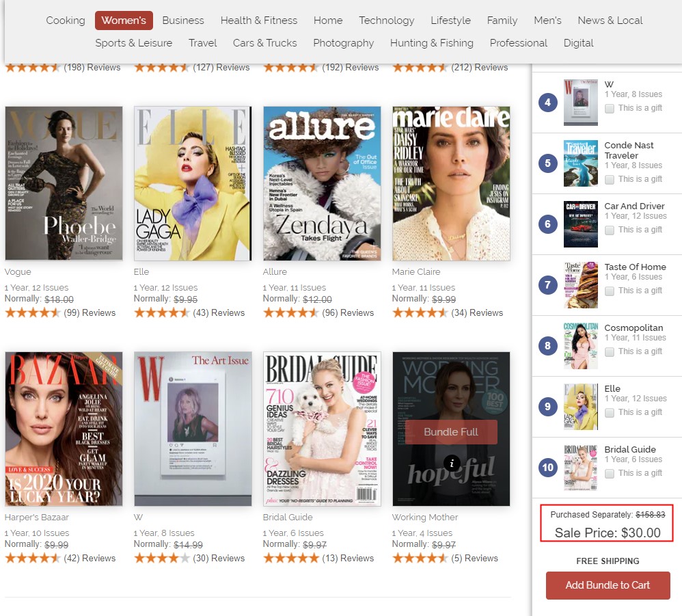Open the Men's category

547,21
